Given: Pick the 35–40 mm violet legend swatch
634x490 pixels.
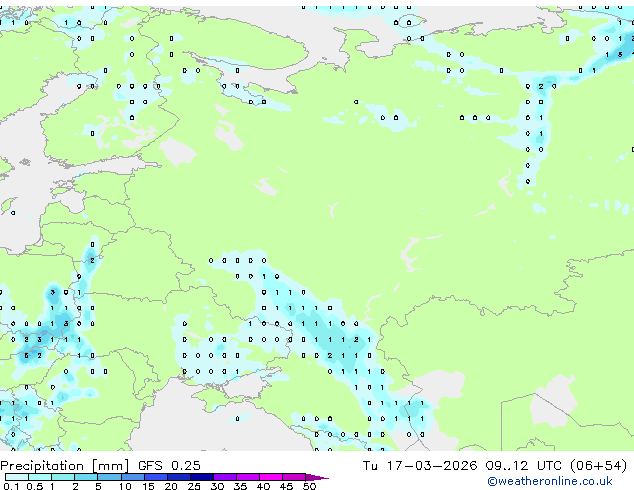Looking at the screenshot, I should point(248,477).
